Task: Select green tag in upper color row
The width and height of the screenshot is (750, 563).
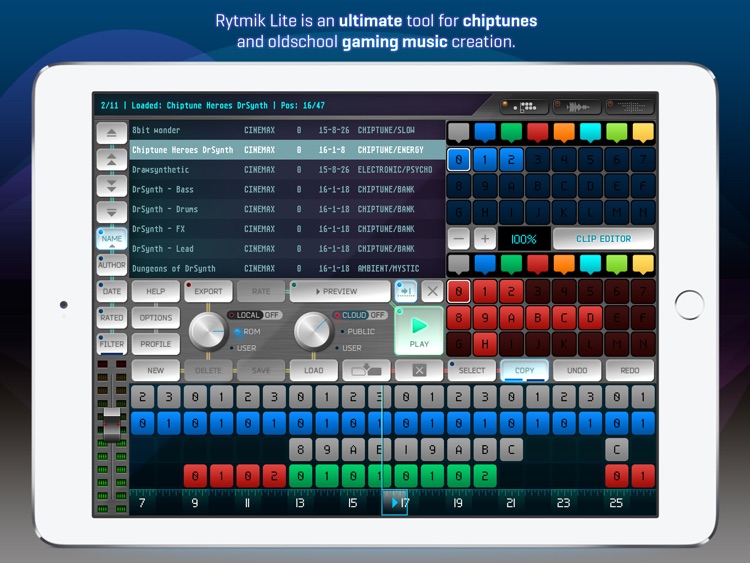Action: pos(511,132)
